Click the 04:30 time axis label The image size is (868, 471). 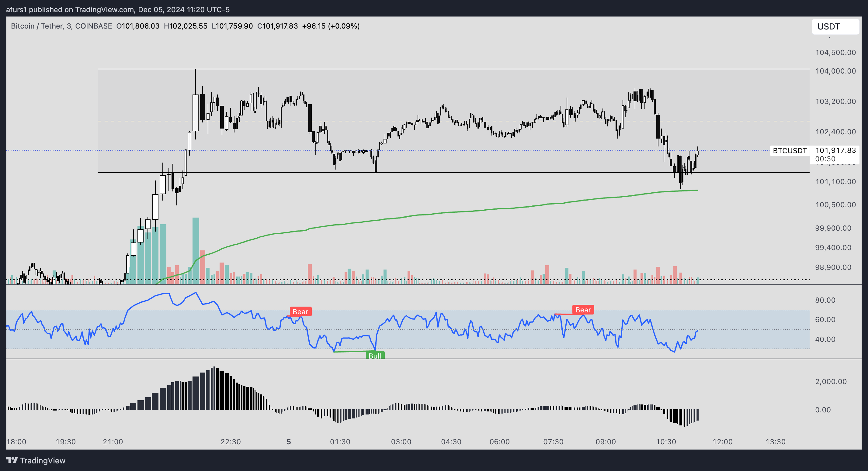451,442
